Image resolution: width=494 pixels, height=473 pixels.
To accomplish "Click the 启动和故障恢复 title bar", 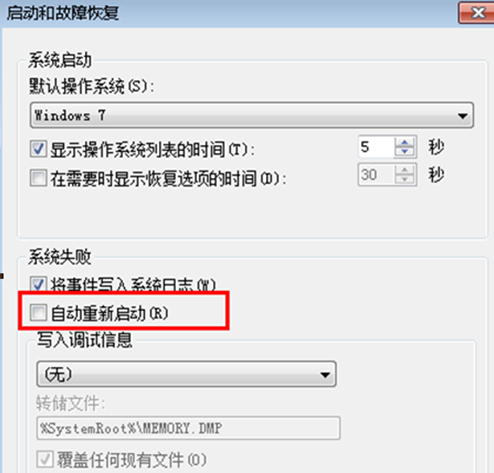I will coord(230,13).
